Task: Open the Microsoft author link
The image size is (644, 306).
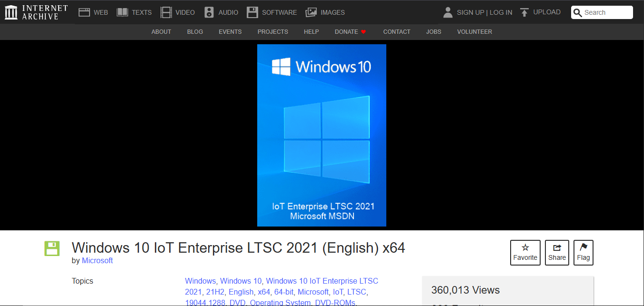Action: coord(97,261)
